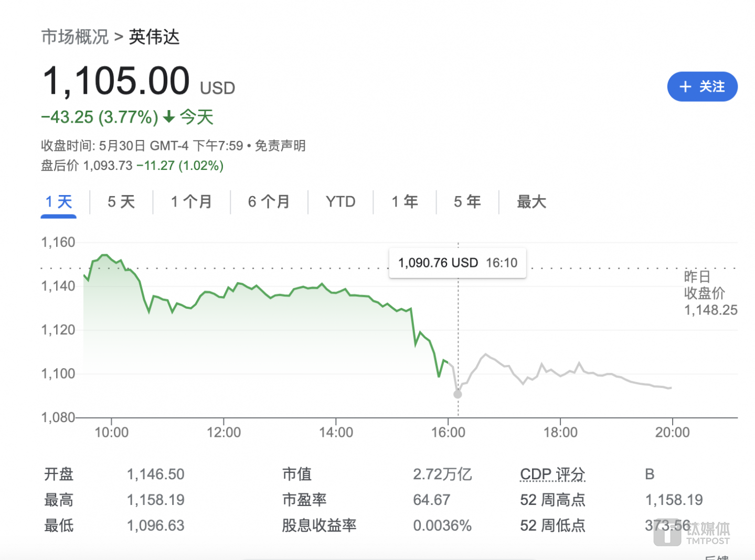Switch to the 1 个月 chart tab
The image size is (755, 560).
point(192,202)
